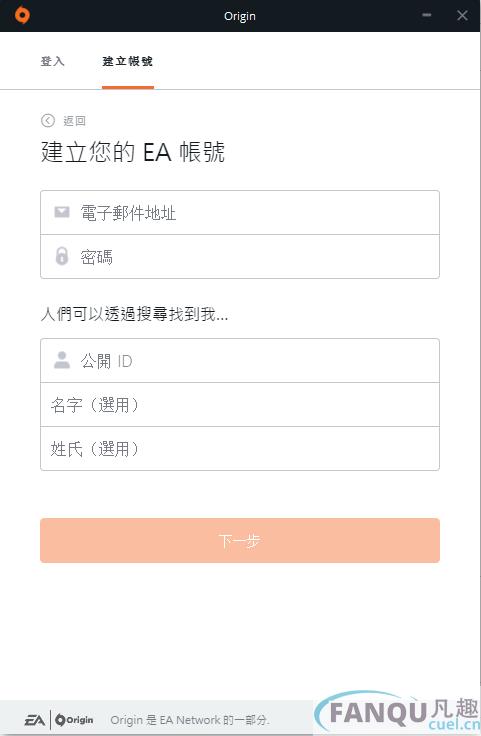Minimize the Origin window

(x=427, y=15)
